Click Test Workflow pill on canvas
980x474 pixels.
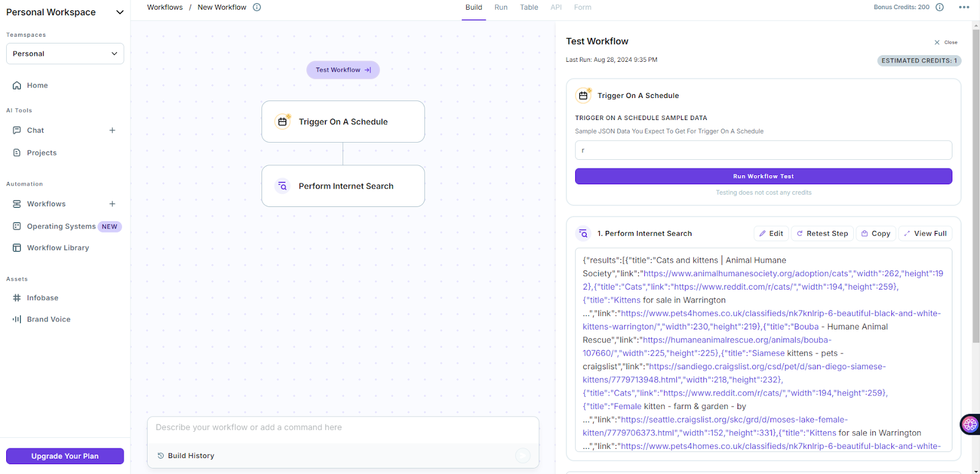343,70
